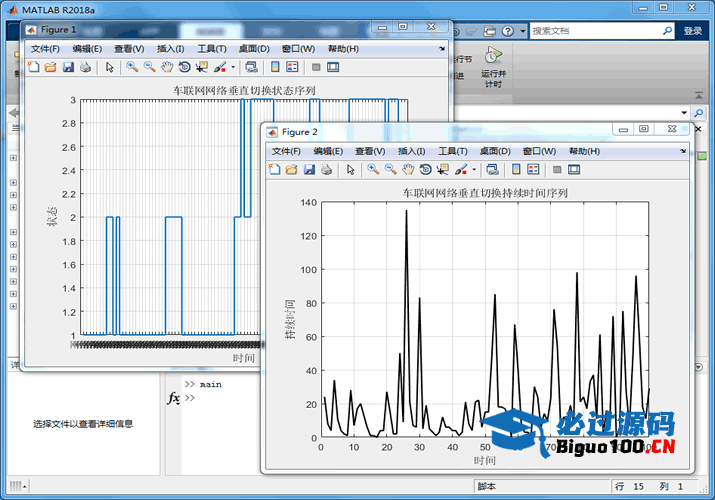Click New Figure icon in Figure 1 toolbar

click(x=33, y=67)
